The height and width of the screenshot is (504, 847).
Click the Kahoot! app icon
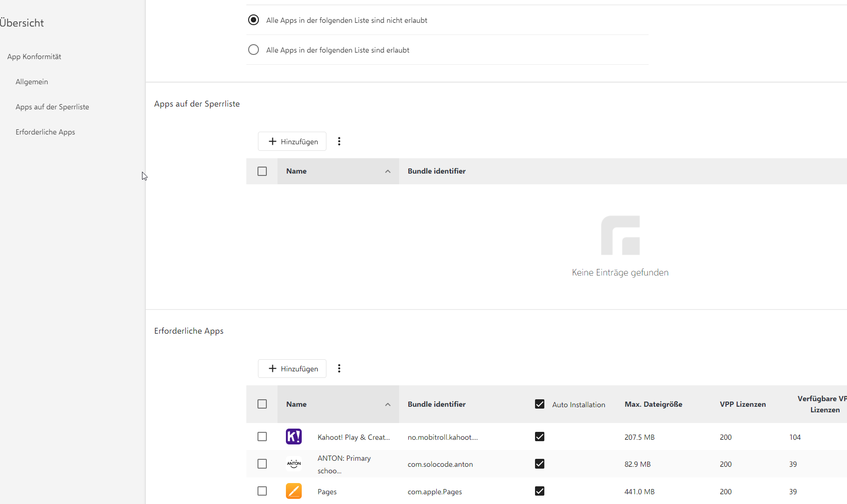294,437
